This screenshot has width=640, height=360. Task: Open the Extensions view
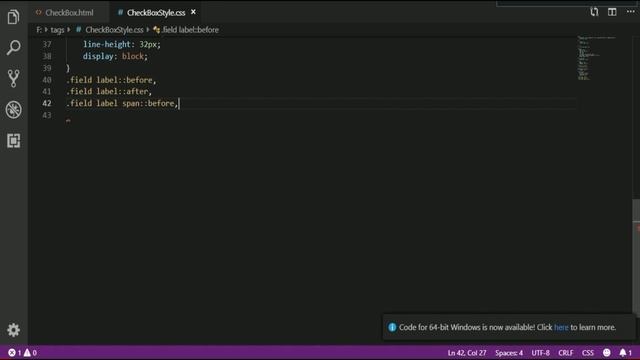point(13,140)
